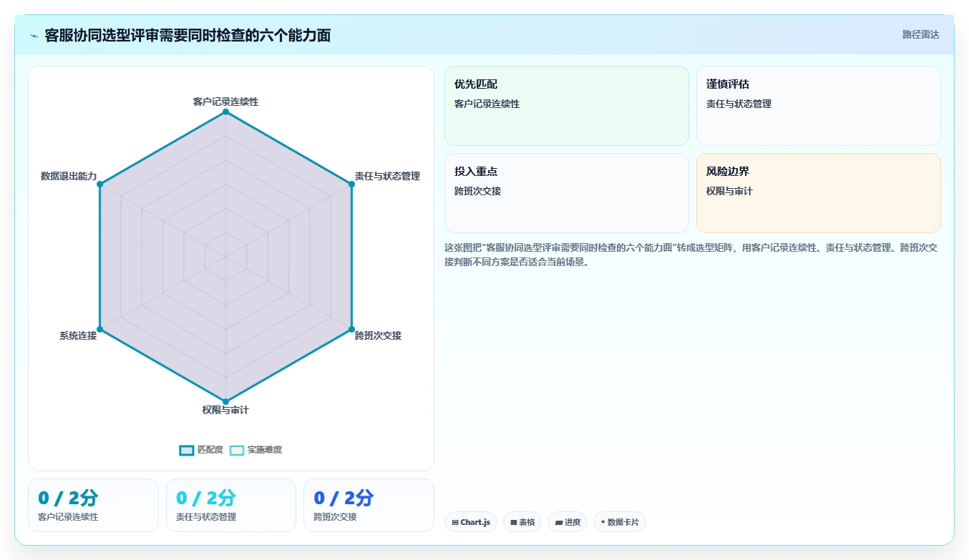Click the 权限与审计 radar point
The width and height of the screenshot is (969, 560).
coord(225,401)
